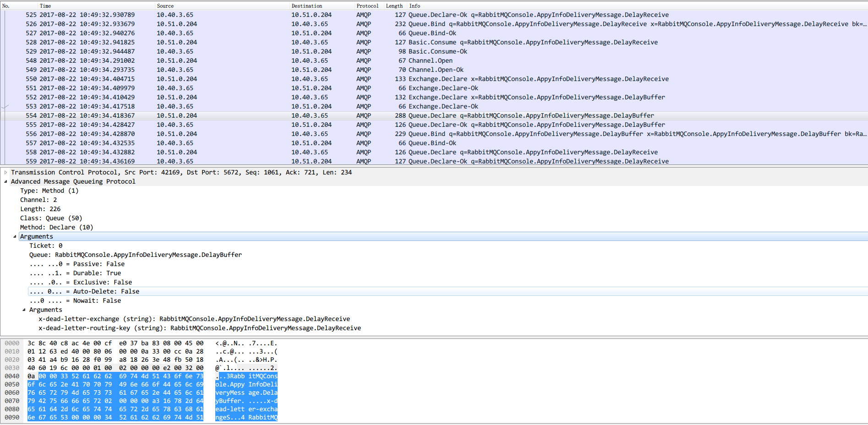Select packet 558 Queue.Declare DelayReceive row
868x425 pixels.
(x=434, y=152)
